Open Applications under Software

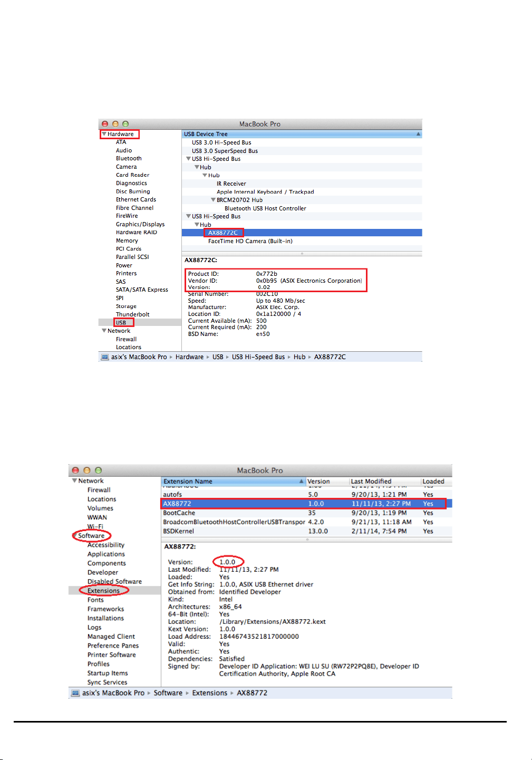pos(106,554)
